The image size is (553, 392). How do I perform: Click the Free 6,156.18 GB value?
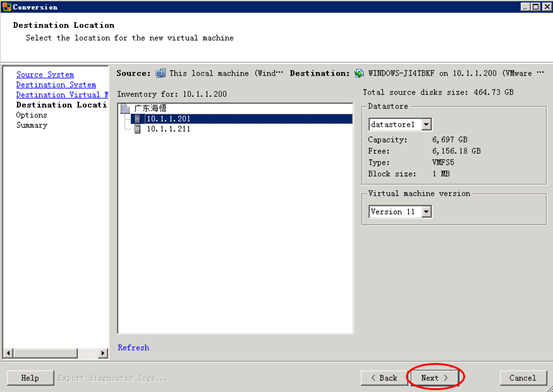pyautogui.click(x=456, y=151)
